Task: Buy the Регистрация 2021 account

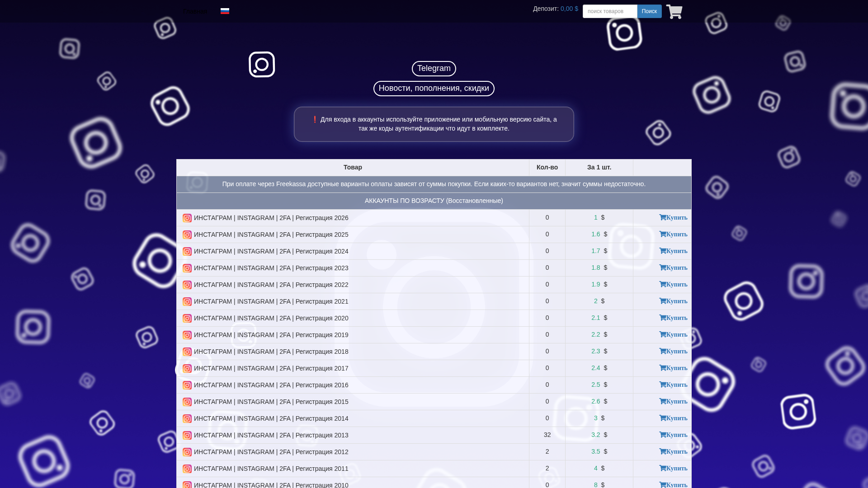Action: point(673,301)
